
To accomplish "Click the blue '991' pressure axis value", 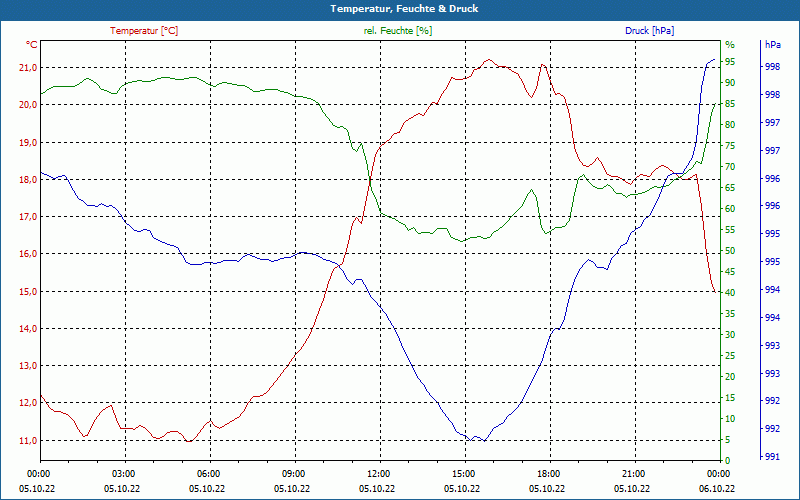I will 772,457.
